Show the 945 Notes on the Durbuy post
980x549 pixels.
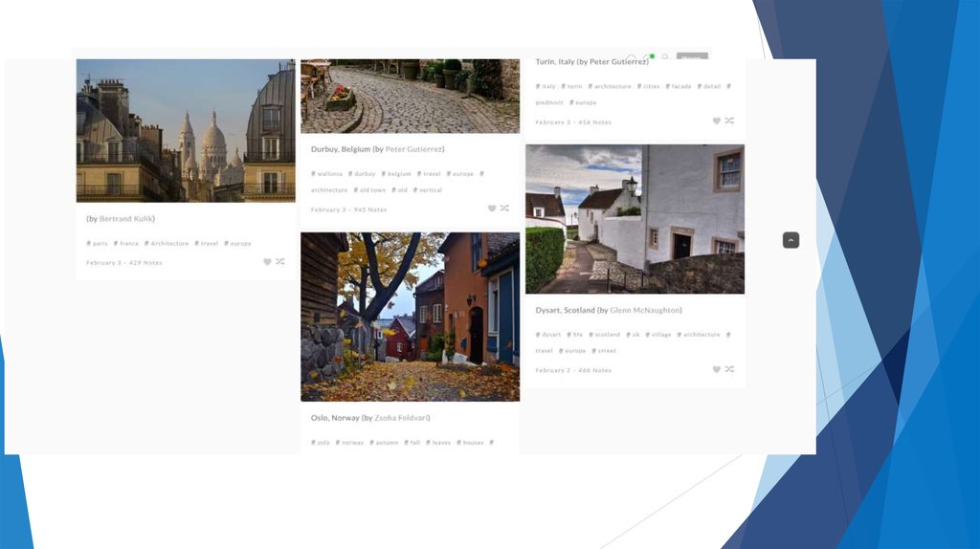tap(368, 209)
